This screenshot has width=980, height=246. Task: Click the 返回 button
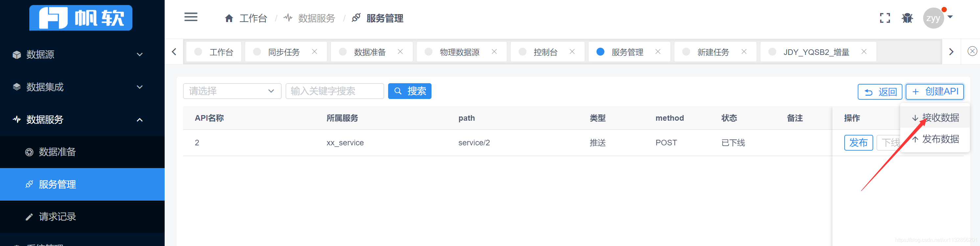(880, 92)
